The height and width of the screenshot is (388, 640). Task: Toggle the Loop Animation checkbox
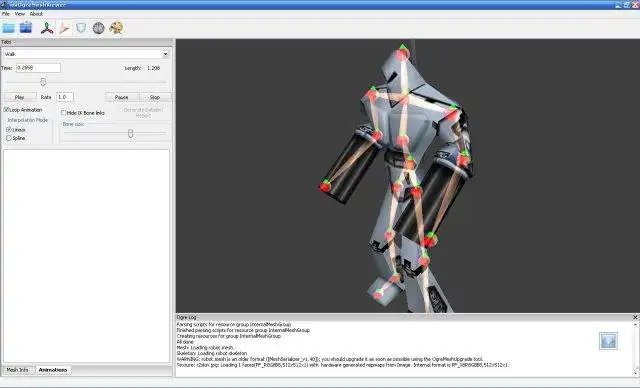pyautogui.click(x=6, y=110)
